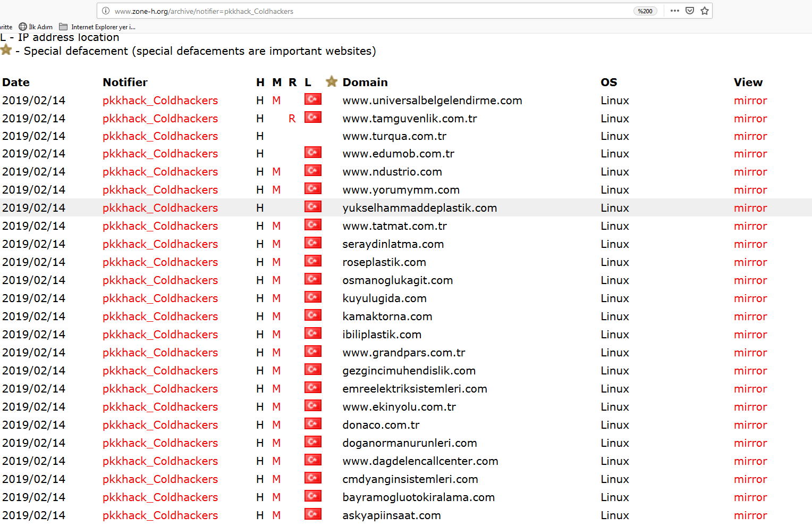Click the site information icon in address bar
This screenshot has width=812, height=525.
pos(106,11)
